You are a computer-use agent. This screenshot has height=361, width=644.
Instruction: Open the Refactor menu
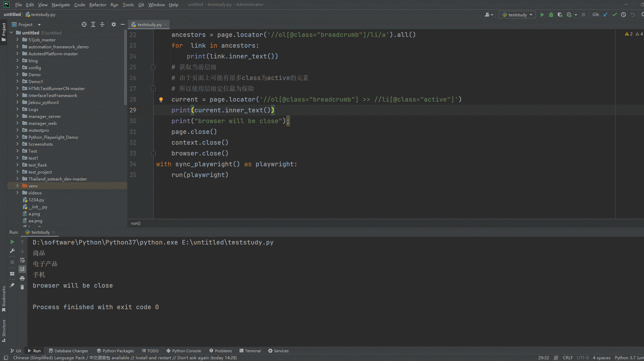(97, 5)
